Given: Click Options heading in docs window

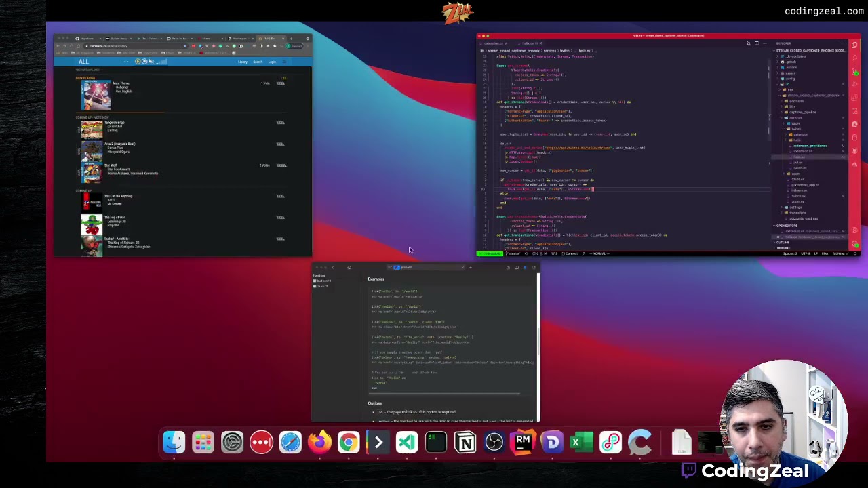Looking at the screenshot, I should pos(374,403).
